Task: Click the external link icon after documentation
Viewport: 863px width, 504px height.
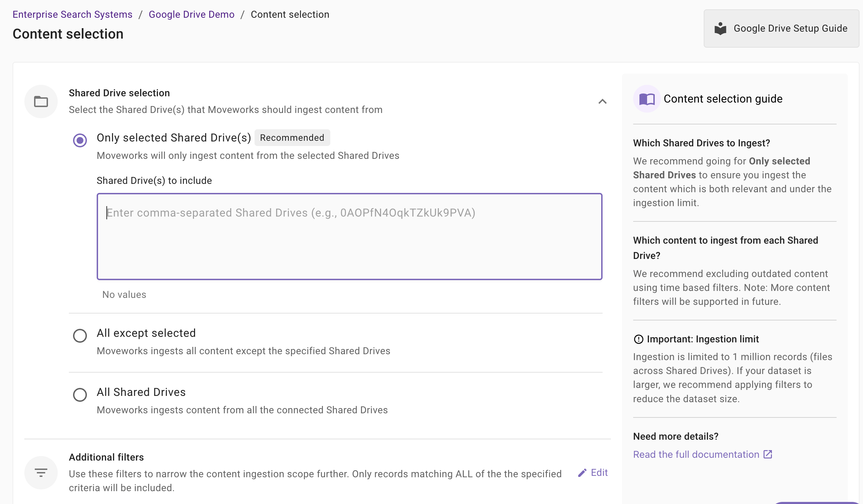Action: [768, 454]
